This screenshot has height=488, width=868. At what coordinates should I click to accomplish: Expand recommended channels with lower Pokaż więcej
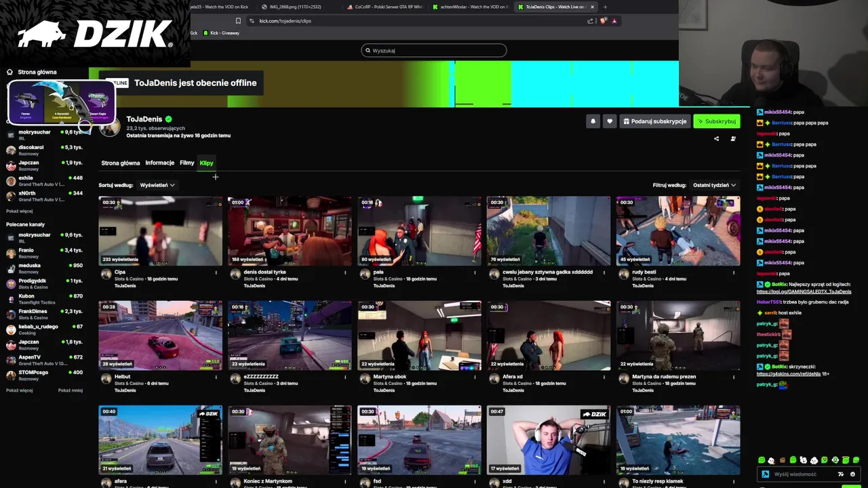pos(20,390)
